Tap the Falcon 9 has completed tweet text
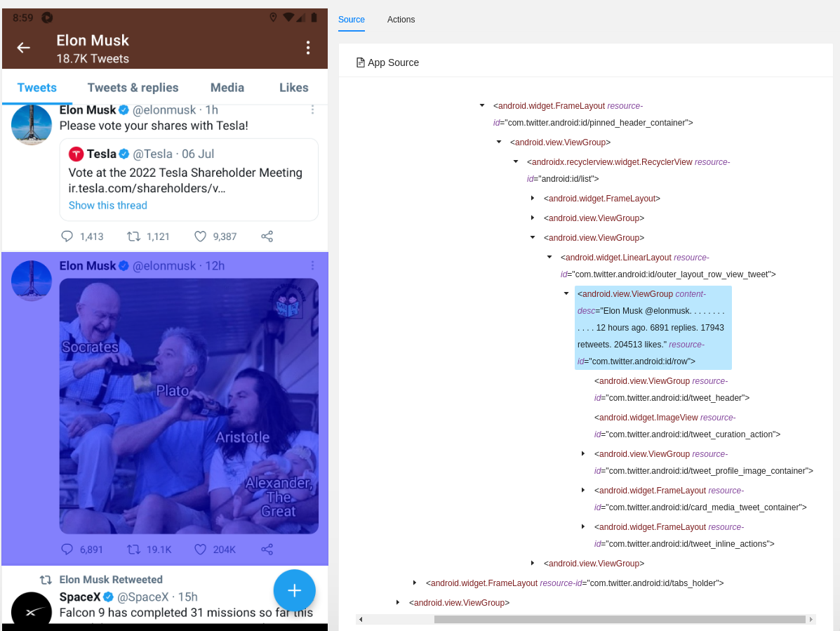Viewport: 840px width, 631px height. pos(186,613)
